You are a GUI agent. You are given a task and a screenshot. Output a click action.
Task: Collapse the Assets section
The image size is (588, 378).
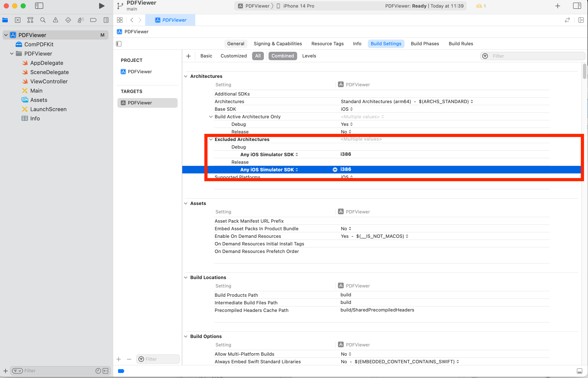click(x=186, y=204)
